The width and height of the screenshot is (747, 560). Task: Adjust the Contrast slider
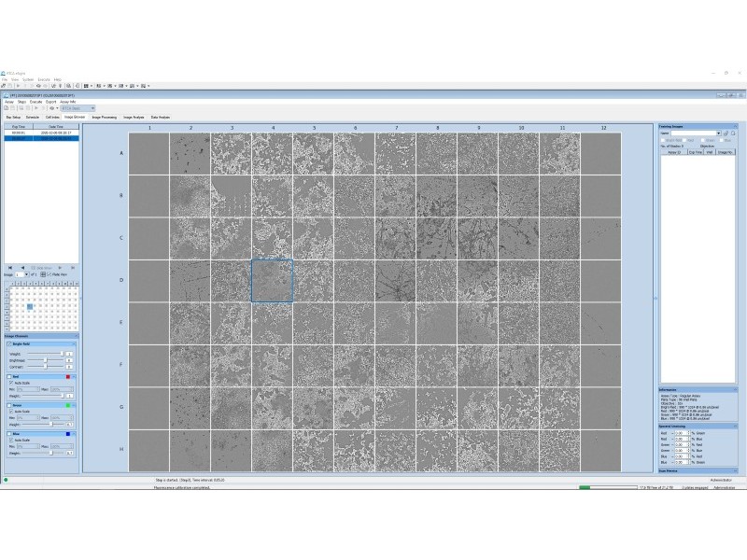(45, 367)
